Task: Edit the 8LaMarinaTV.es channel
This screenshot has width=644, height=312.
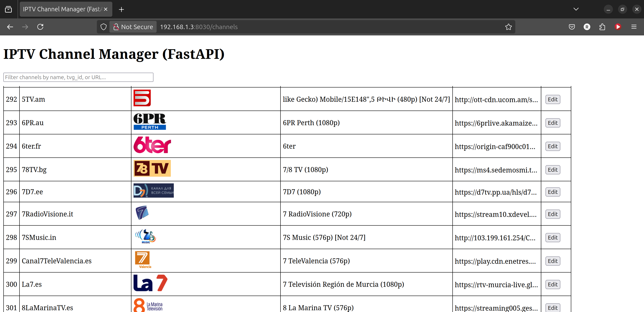Action: 553,308
